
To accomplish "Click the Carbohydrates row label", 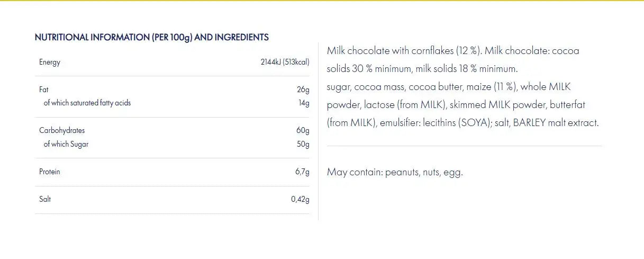I will click(62, 130).
